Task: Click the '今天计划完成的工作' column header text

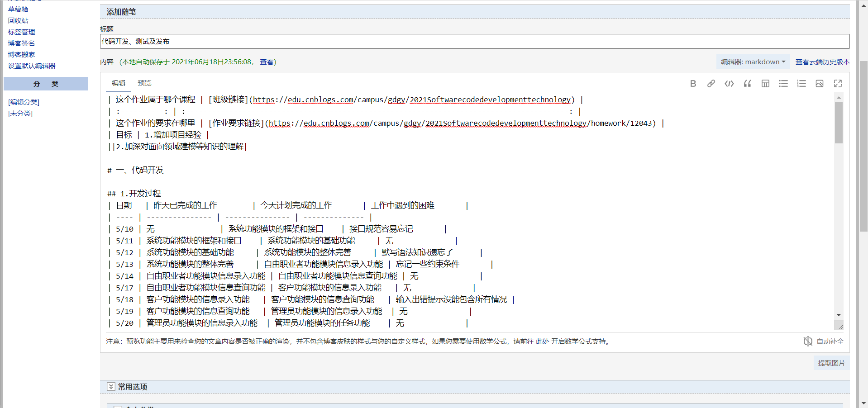Action: pos(296,205)
